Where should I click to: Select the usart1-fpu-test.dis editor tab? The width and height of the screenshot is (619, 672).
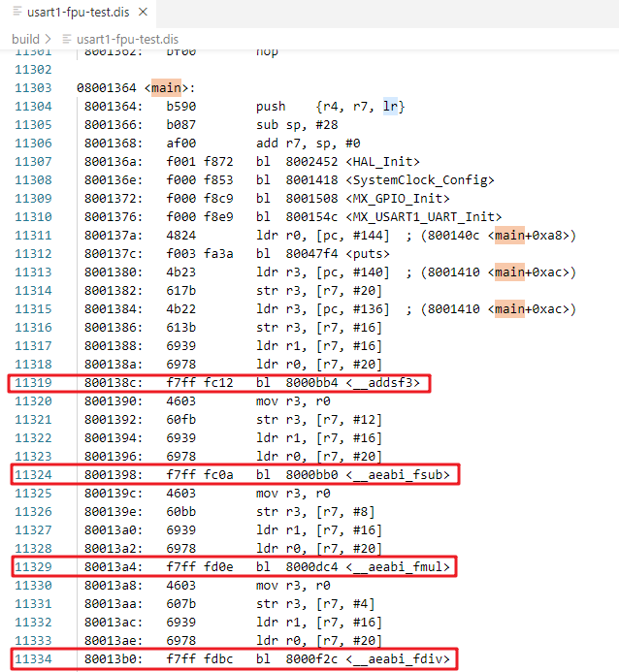click(78, 12)
